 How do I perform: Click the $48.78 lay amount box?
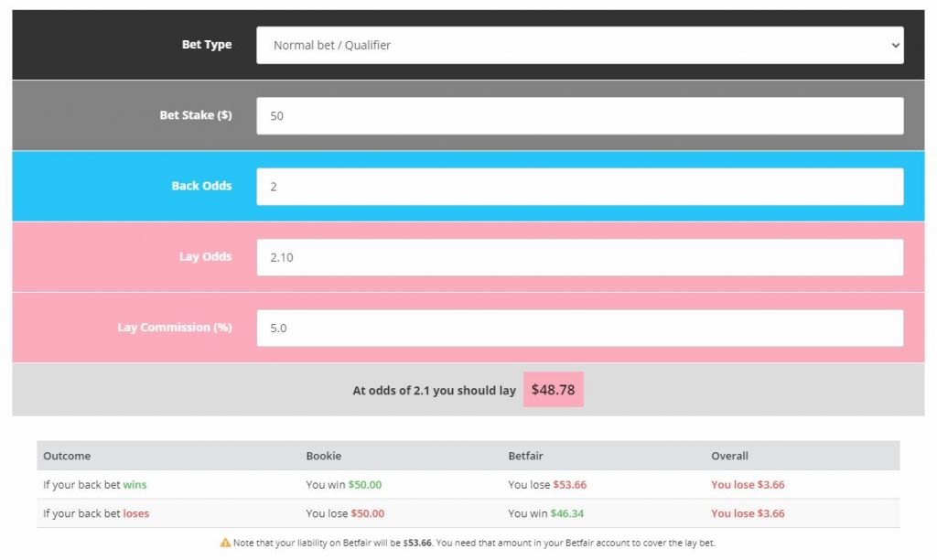coord(553,390)
